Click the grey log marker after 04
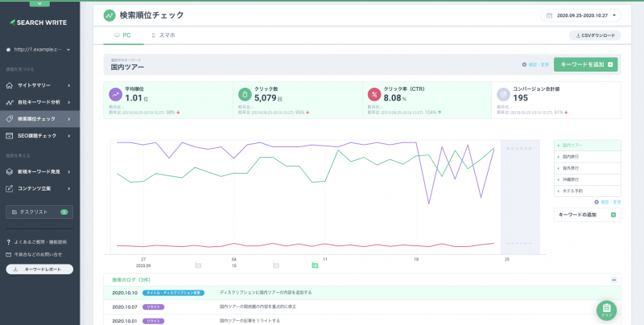 coord(276,265)
